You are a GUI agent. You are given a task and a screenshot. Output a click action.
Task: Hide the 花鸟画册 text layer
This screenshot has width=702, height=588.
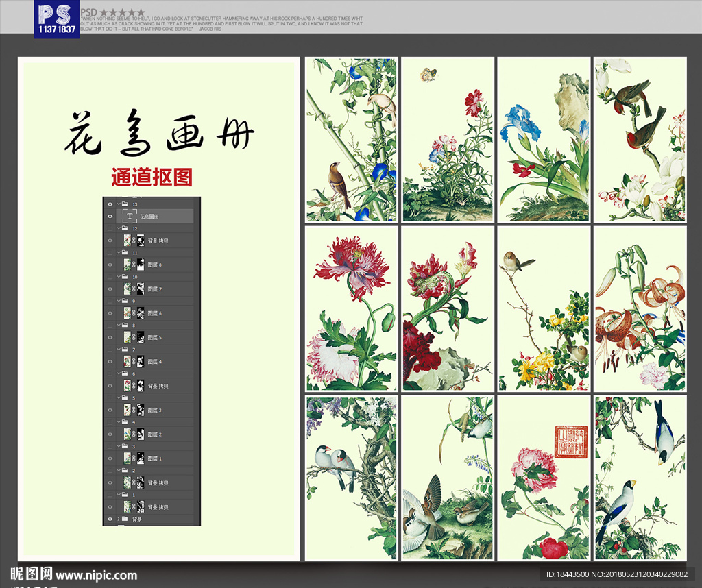[x=110, y=216]
